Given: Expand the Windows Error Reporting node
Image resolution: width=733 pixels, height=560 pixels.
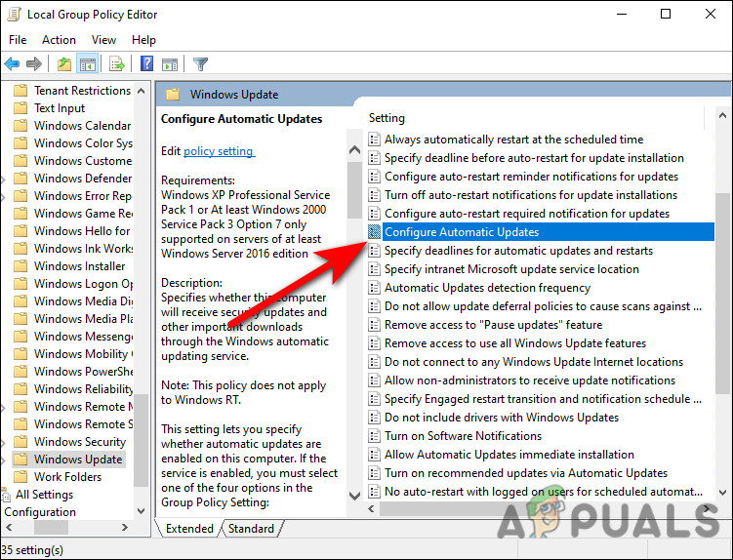Looking at the screenshot, I should pyautogui.click(x=3, y=197).
